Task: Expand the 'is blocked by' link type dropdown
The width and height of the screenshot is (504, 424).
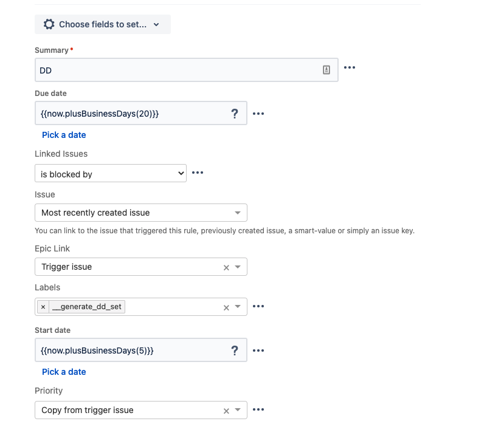Action: [x=111, y=174]
